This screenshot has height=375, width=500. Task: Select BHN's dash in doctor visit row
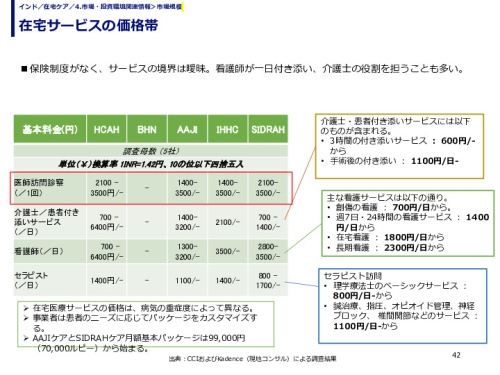(147, 188)
